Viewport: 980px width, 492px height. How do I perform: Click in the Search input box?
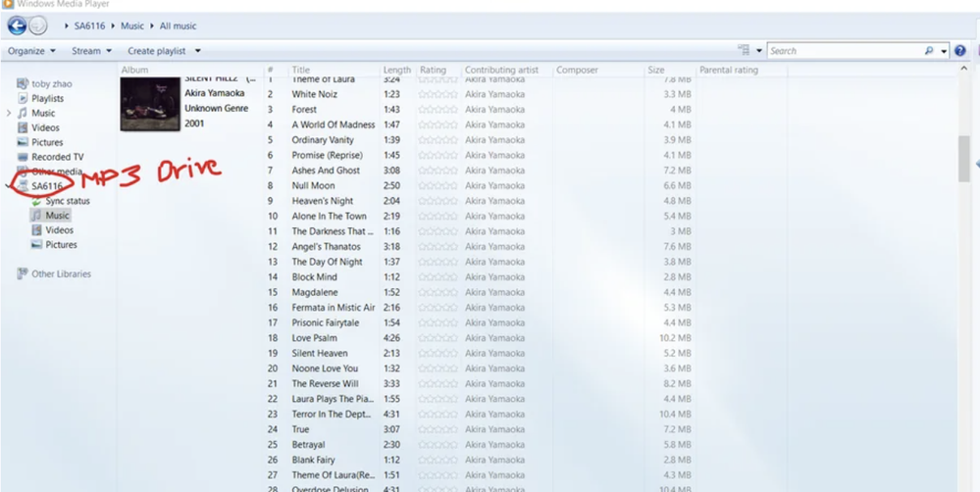(x=844, y=51)
